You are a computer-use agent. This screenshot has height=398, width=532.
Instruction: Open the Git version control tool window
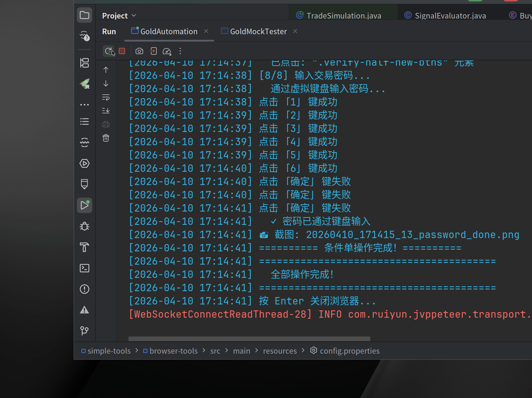[85, 330]
